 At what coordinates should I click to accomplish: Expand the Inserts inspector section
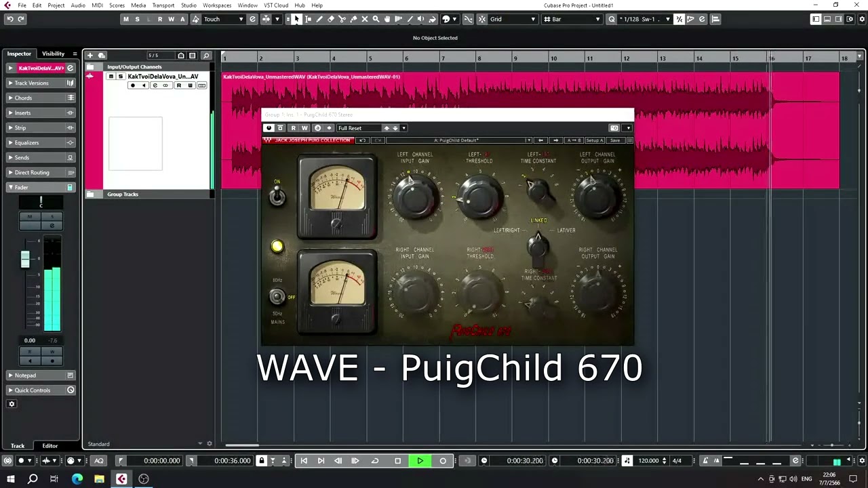41,113
